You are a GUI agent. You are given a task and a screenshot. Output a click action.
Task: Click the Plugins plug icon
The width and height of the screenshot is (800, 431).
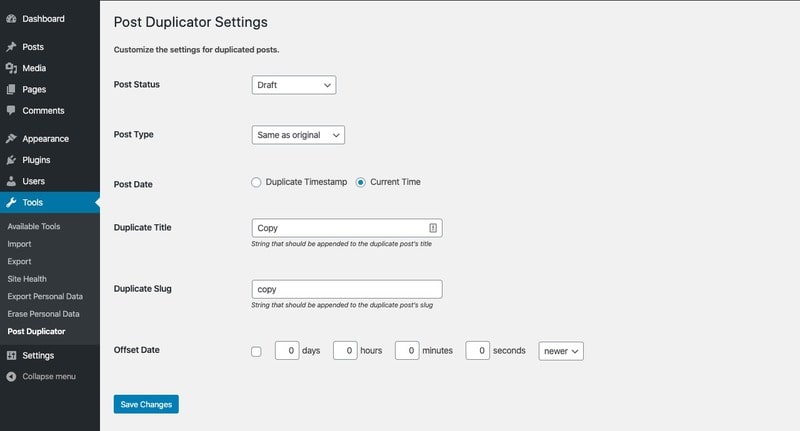point(11,160)
